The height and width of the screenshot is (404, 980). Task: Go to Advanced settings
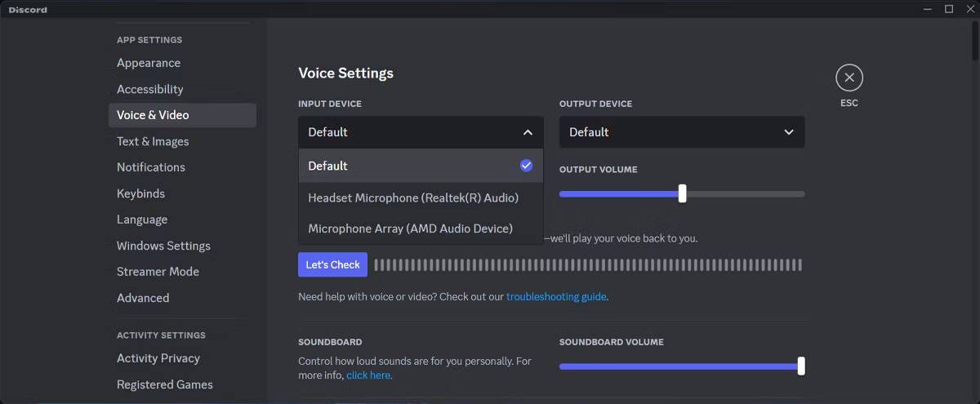pos(182,298)
